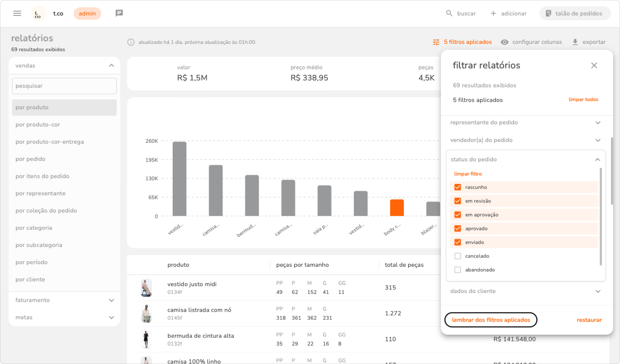The width and height of the screenshot is (620, 364).
Task: Click the search magnifier icon
Action: 449,13
